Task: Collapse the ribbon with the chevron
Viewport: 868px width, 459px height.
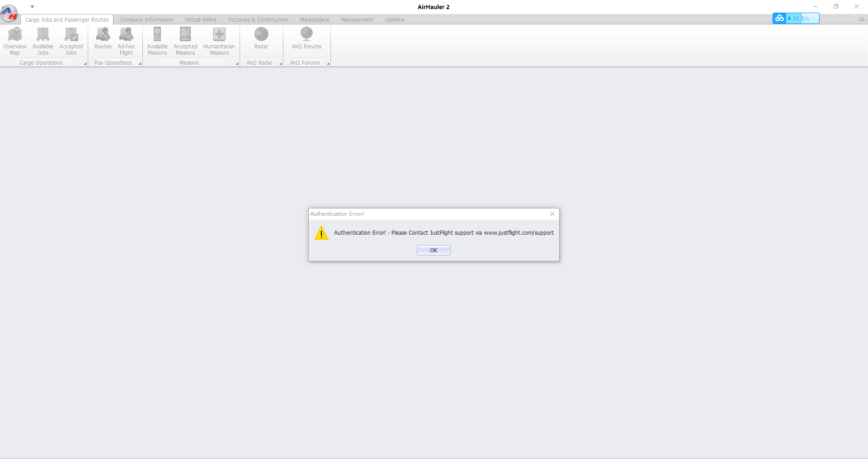Action: coord(862,19)
